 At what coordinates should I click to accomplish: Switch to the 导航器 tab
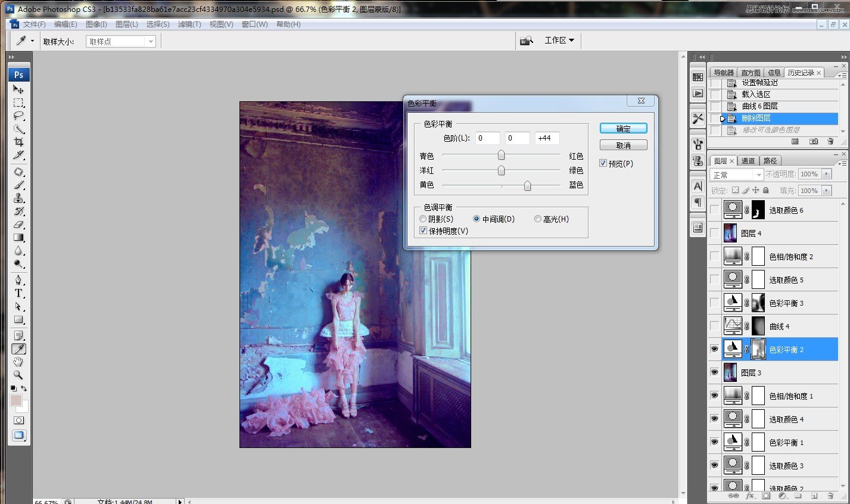tap(723, 73)
